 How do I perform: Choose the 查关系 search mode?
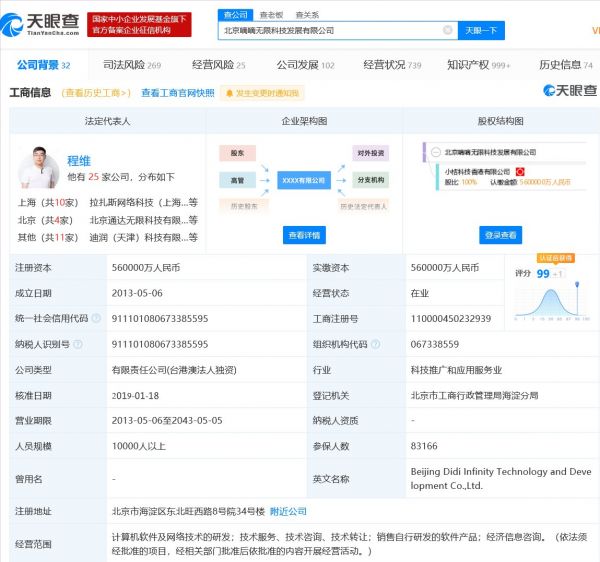coord(307,15)
